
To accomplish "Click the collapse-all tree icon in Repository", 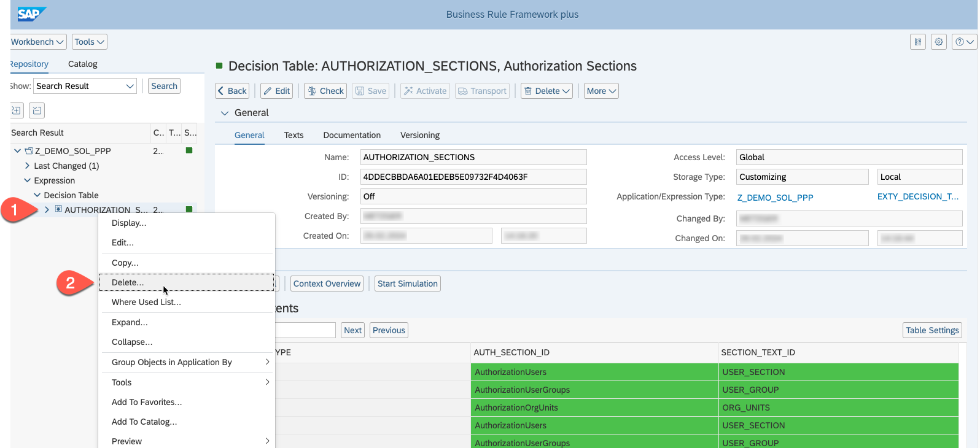I will tap(37, 110).
